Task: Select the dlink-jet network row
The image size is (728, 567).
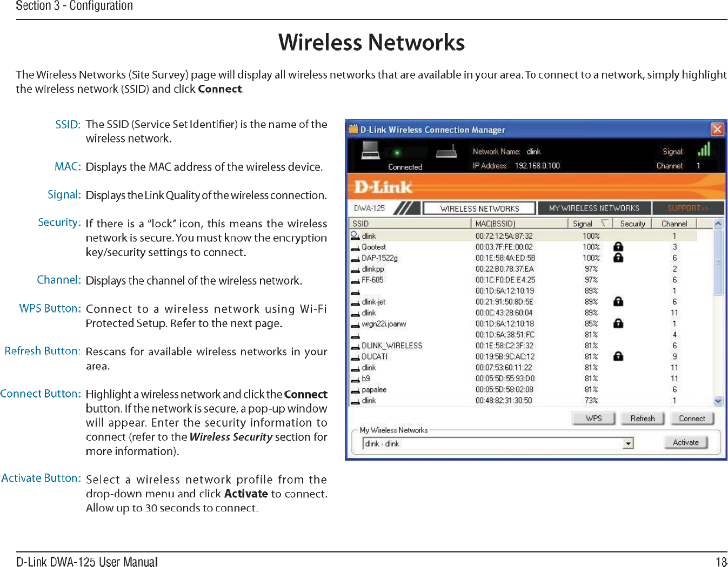Action: coord(523,301)
